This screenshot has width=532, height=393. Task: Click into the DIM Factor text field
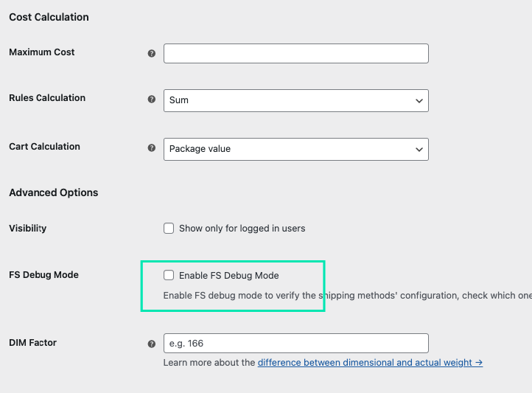[x=295, y=343]
